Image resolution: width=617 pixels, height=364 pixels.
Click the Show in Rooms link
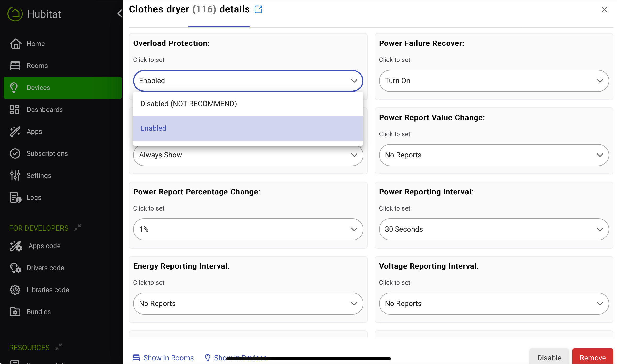click(x=163, y=358)
